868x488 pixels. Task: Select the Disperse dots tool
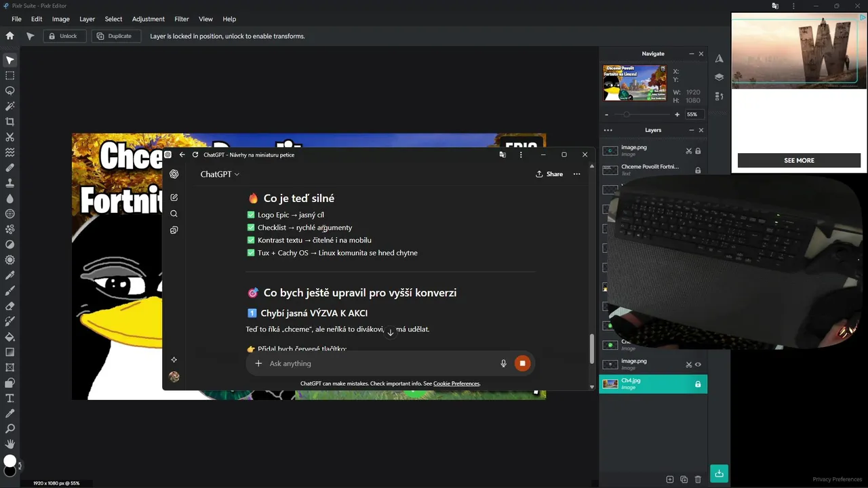click(x=10, y=229)
